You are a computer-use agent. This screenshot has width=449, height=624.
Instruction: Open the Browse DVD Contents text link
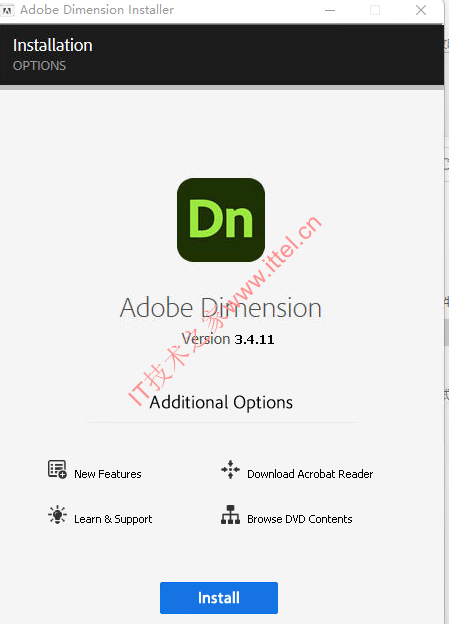point(300,519)
